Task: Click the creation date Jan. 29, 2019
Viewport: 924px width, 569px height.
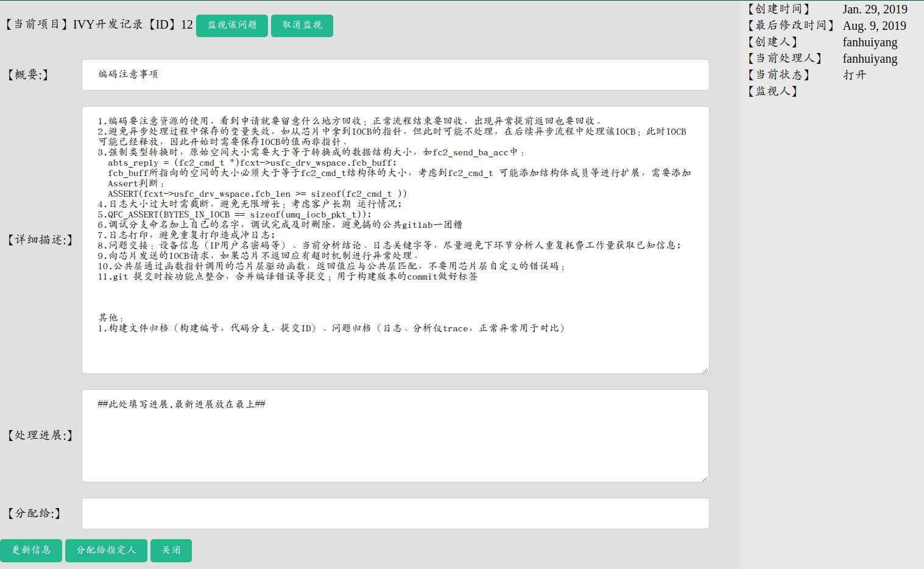Action: pos(875,9)
